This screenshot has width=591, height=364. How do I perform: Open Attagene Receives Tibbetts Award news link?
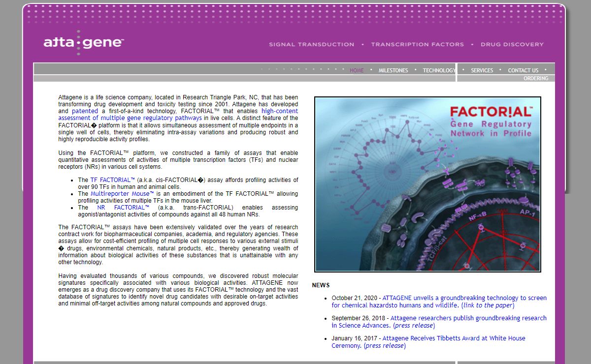[428, 342]
